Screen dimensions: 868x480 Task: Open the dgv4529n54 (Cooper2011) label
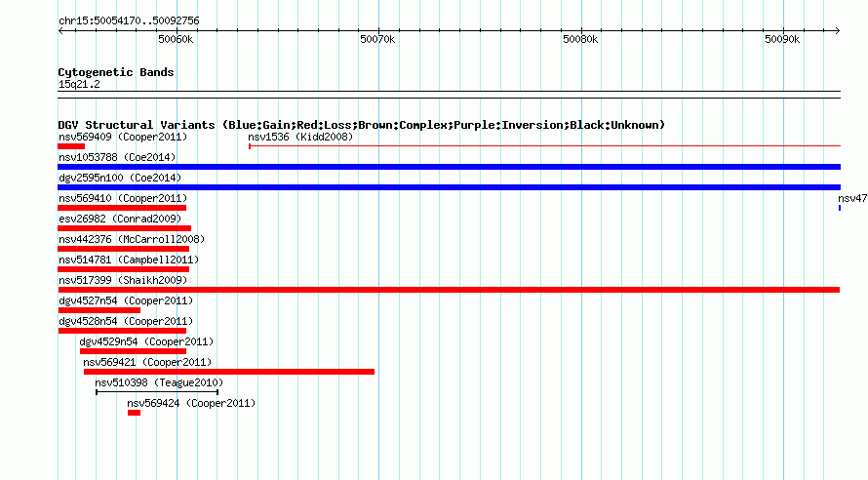tap(146, 341)
